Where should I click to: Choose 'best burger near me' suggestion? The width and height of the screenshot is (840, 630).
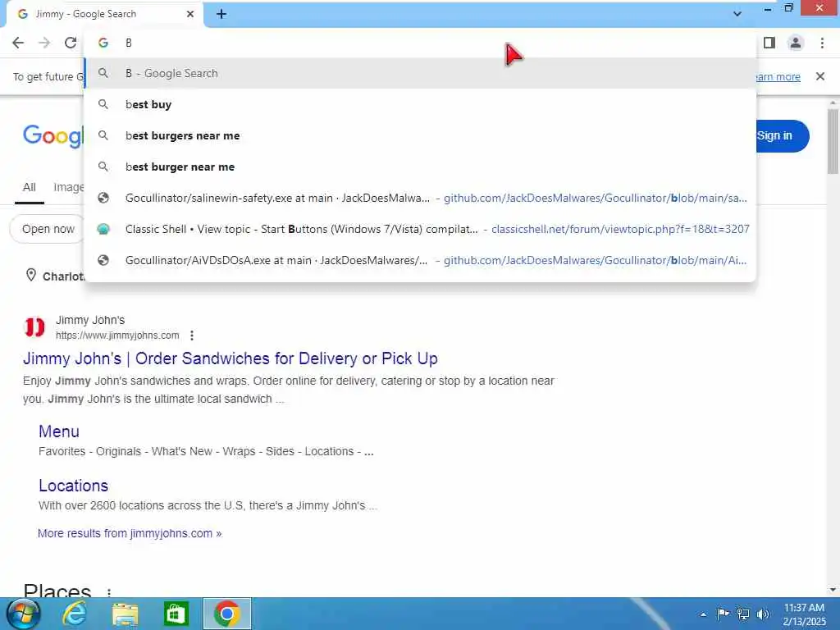[x=421, y=167]
